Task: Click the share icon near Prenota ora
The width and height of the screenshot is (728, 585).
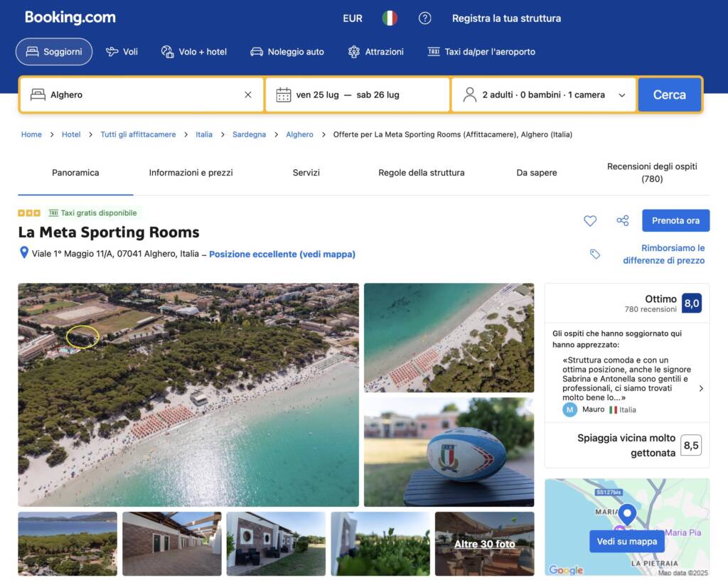Action: (x=623, y=221)
